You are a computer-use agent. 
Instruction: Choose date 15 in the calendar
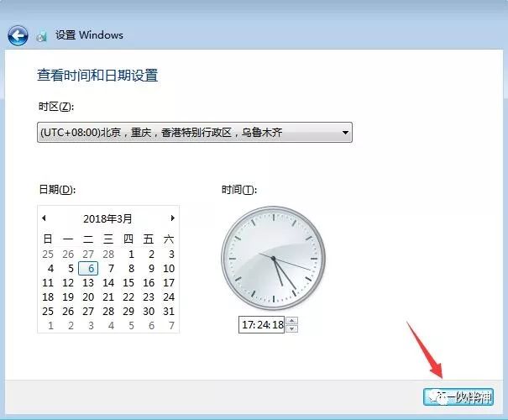click(128, 282)
